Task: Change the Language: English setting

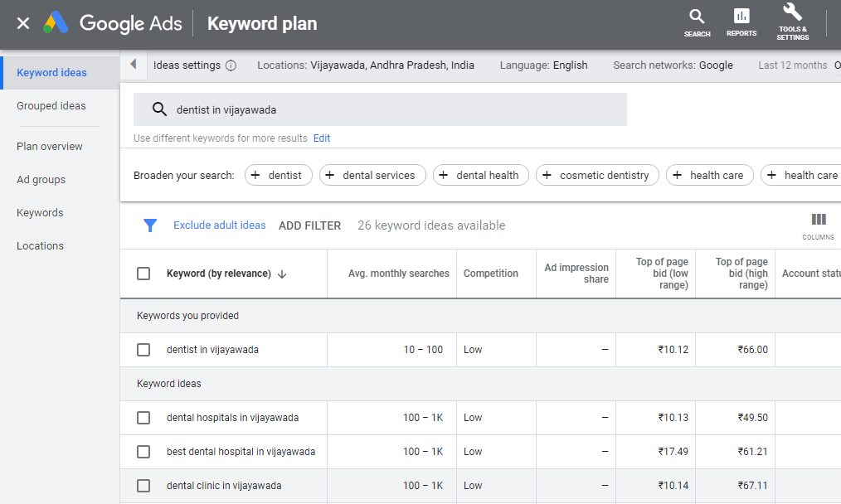Action: coord(543,65)
